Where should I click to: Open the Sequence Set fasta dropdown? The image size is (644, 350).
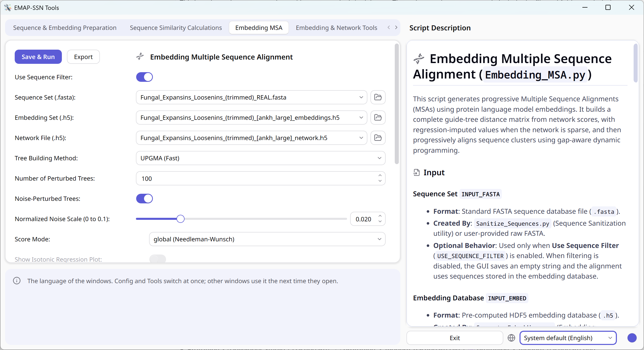tap(252, 97)
